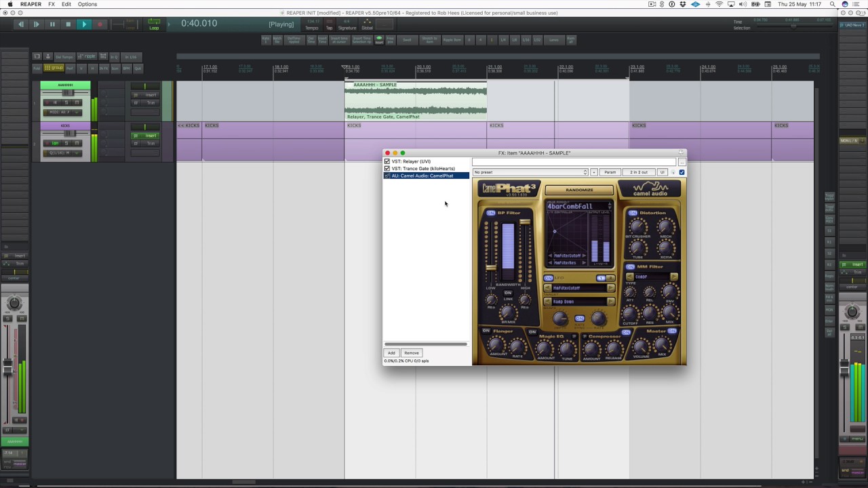Toggle the BP Filter ON switch

pos(491,213)
